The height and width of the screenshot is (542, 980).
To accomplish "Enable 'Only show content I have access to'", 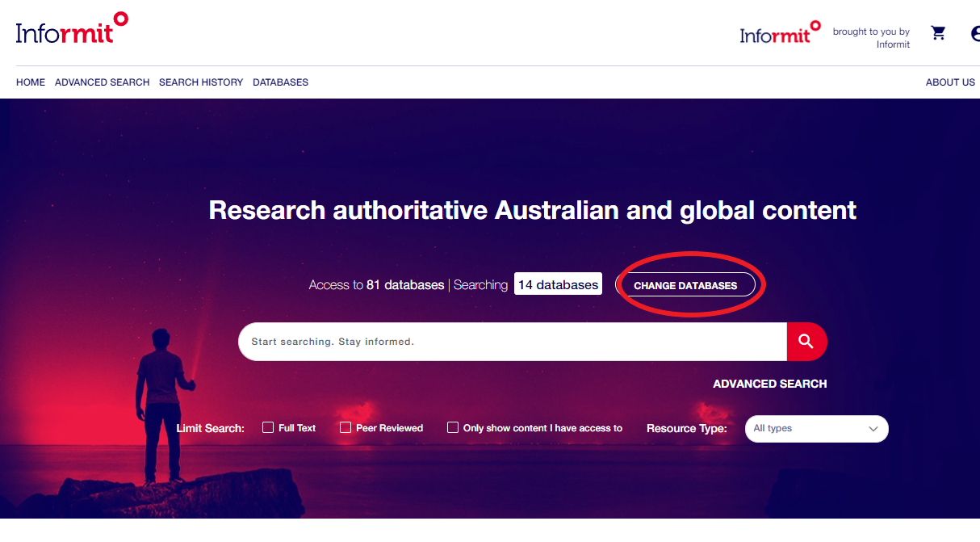I will pyautogui.click(x=453, y=426).
